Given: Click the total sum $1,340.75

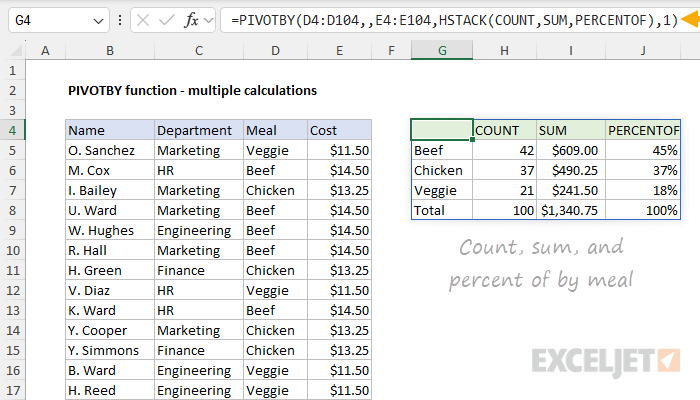Looking at the screenshot, I should tap(571, 210).
